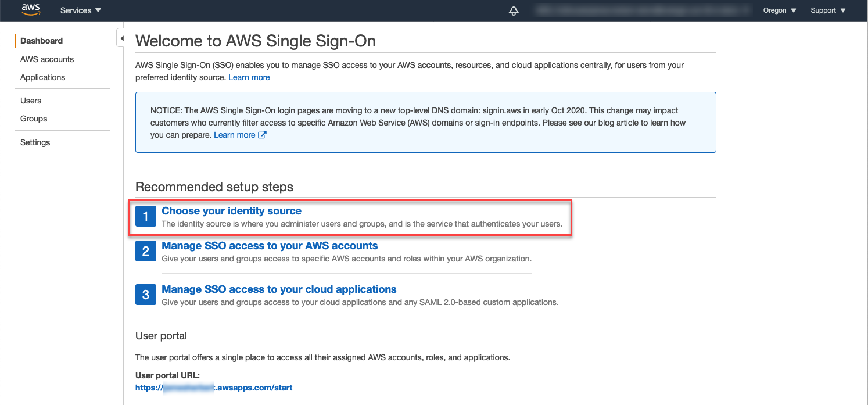Go to Applications in the sidebar

42,77
